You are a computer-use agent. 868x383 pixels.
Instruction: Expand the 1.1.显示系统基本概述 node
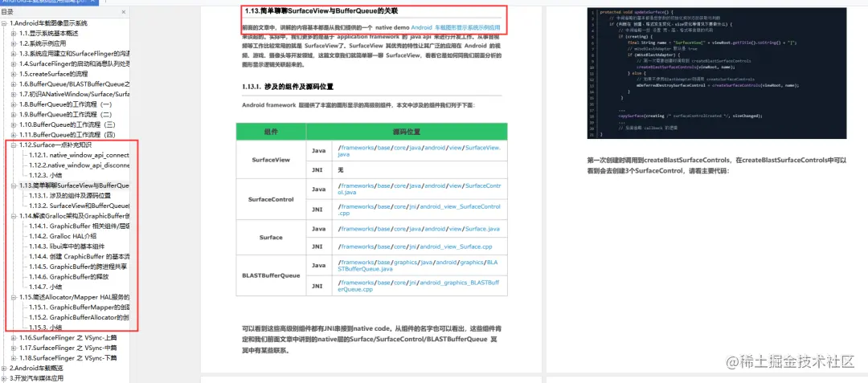(14, 33)
